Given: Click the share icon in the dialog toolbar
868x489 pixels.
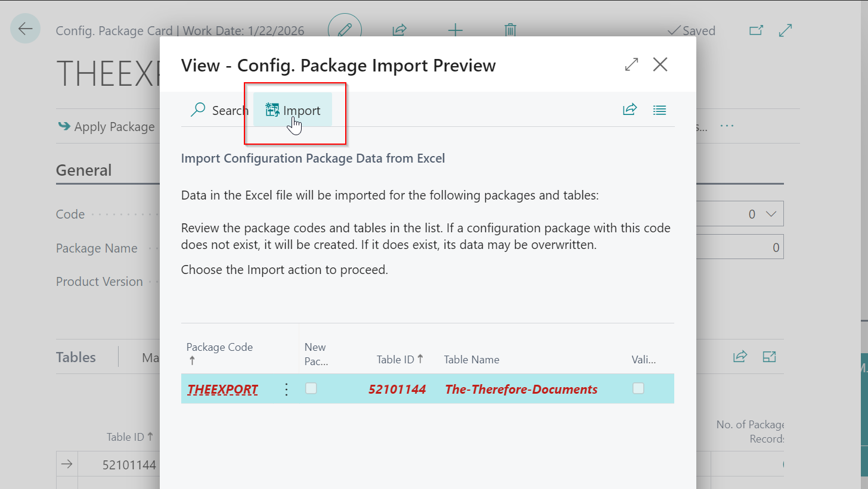Looking at the screenshot, I should click(x=630, y=110).
